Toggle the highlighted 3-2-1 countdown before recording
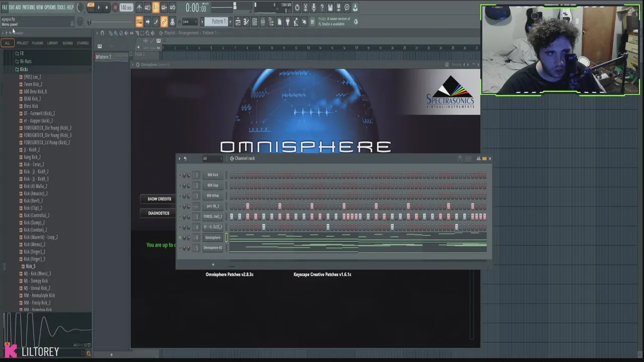 (x=155, y=8)
